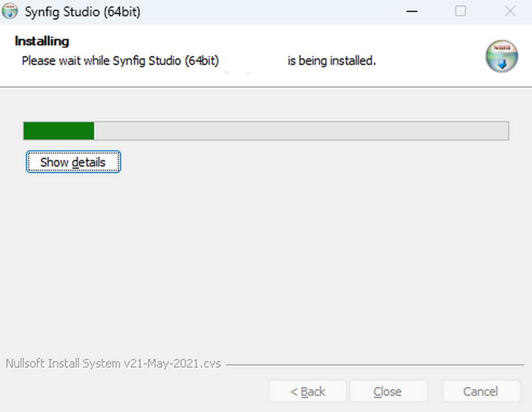Click the Nullsoft Install System version text
The height and width of the screenshot is (412, 532).
113,364
